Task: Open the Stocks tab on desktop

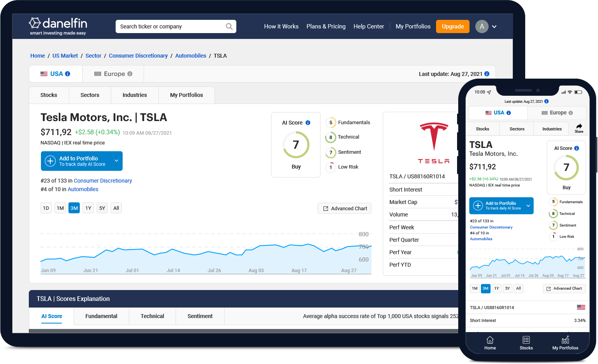Action: [49, 95]
